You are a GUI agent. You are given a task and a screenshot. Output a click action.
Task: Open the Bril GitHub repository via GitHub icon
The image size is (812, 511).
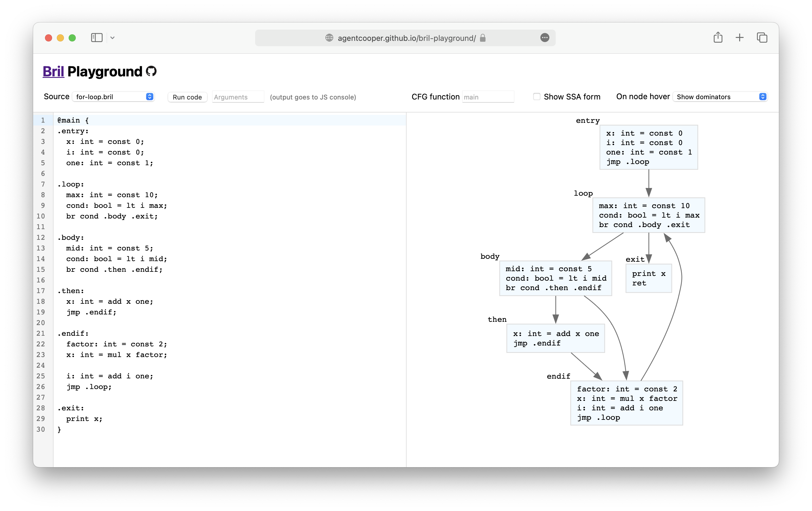pos(152,72)
